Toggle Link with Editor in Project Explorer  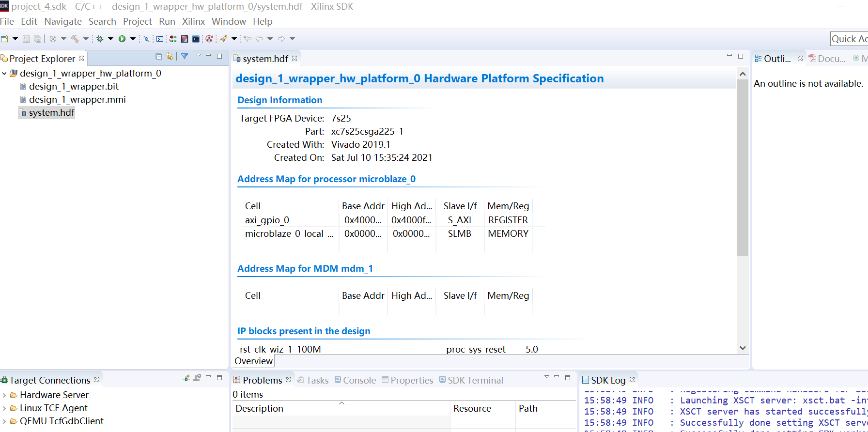(169, 56)
